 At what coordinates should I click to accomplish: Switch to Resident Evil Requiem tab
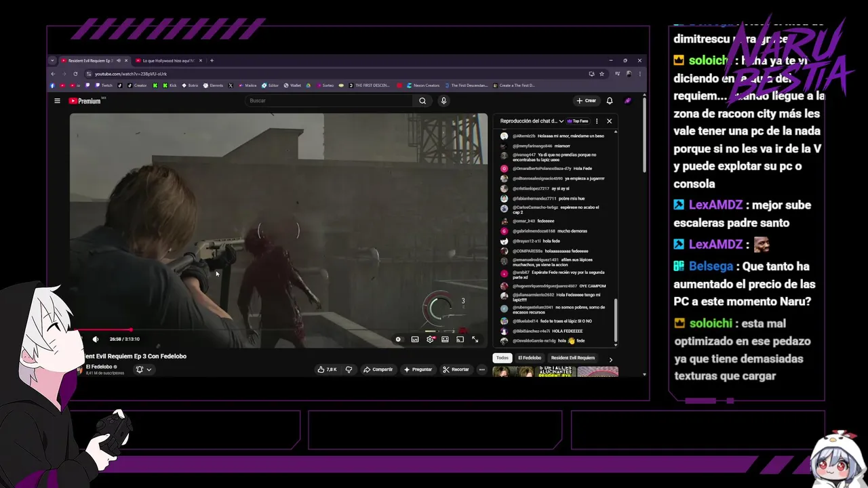point(94,60)
